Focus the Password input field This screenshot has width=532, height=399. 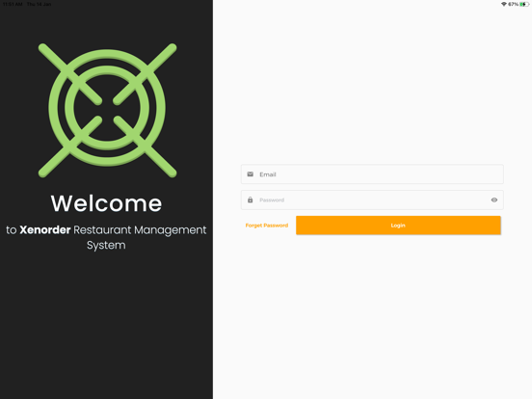(372, 199)
